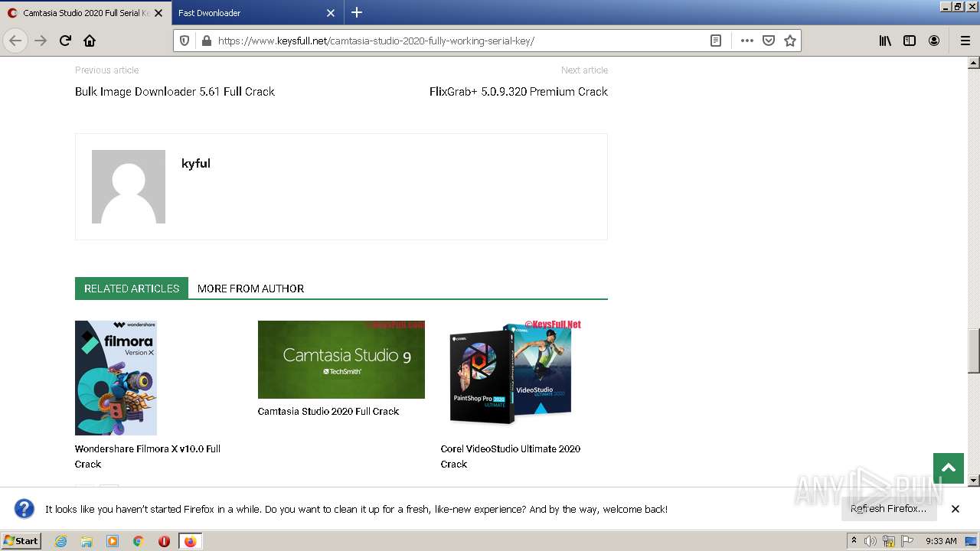
Task: Open volume control in tray
Action: [871, 541]
